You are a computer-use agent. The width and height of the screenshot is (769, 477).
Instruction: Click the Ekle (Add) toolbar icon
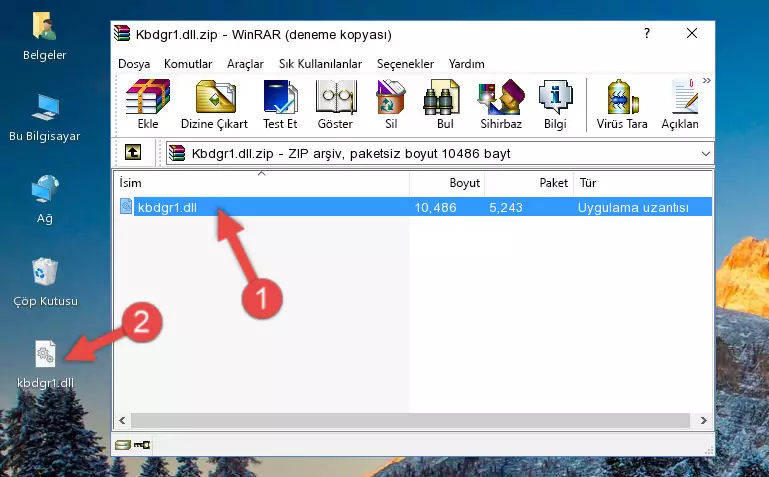click(148, 97)
